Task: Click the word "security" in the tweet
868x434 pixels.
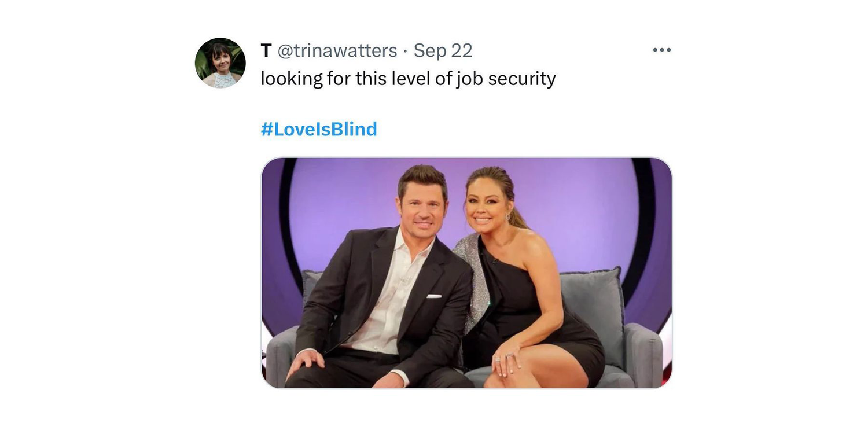Action: (521, 78)
